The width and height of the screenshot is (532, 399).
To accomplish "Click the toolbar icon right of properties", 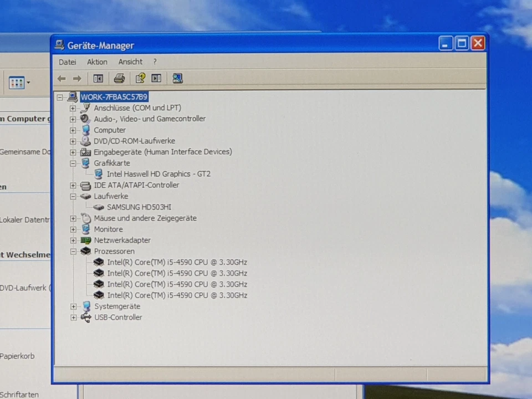I will click(156, 78).
